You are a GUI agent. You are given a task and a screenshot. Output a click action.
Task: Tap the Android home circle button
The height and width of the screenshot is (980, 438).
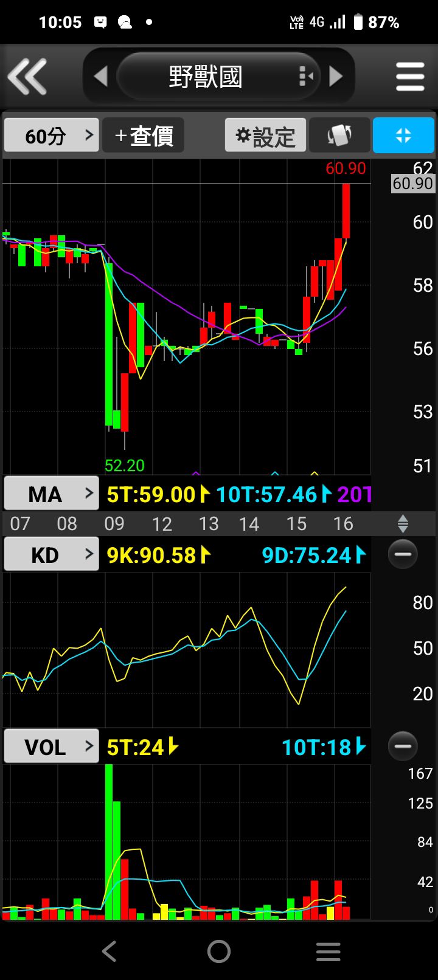(x=219, y=951)
